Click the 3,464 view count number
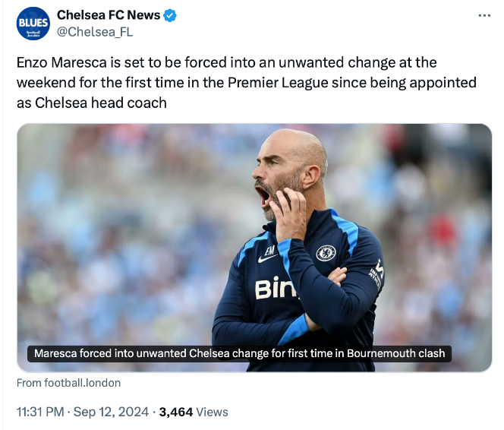 click(178, 412)
